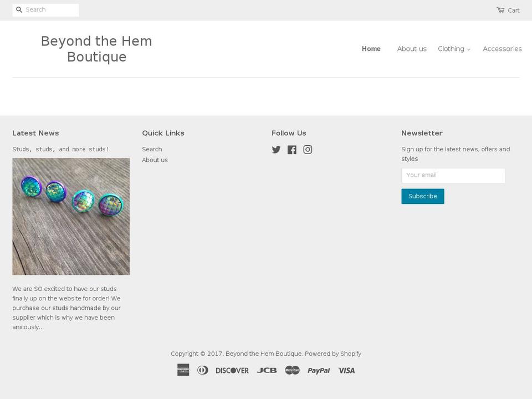Click the American Express payment icon

pos(183,370)
